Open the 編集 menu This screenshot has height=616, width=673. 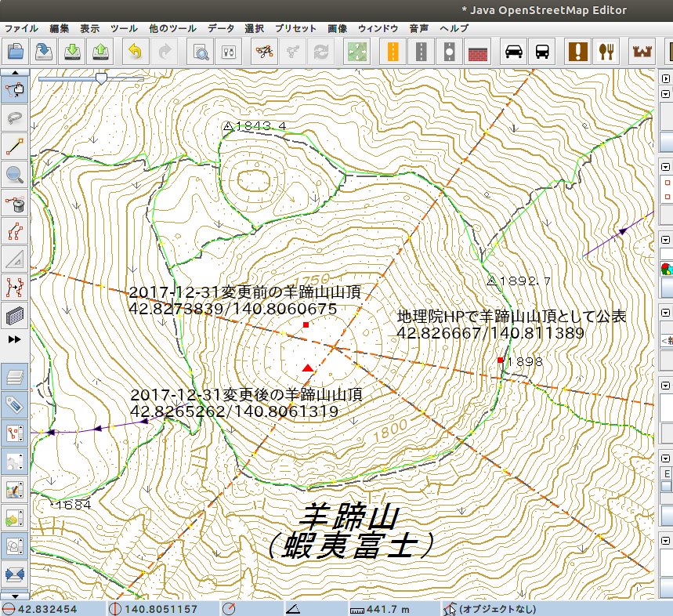click(60, 28)
